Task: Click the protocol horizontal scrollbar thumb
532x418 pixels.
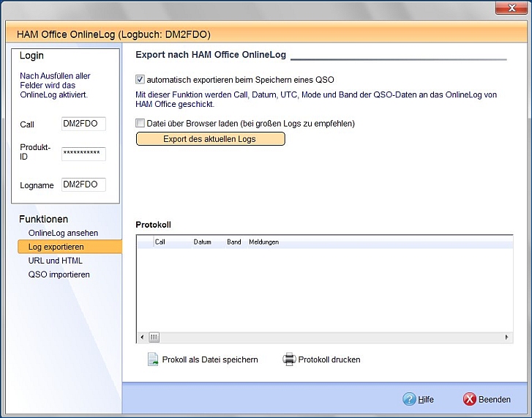Action: coord(154,337)
